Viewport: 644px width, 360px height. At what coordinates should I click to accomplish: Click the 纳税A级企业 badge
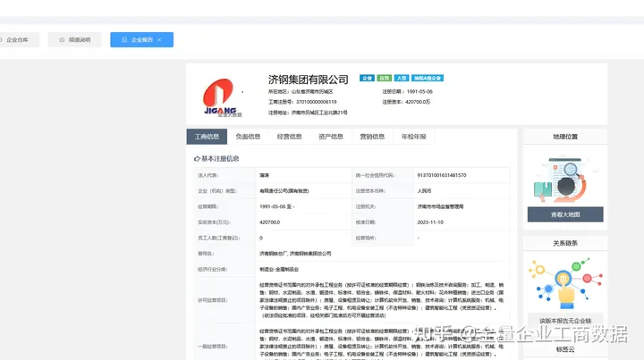428,78
